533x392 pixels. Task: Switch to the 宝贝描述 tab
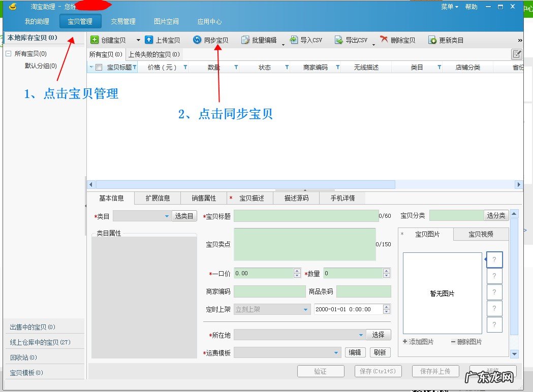click(x=250, y=198)
